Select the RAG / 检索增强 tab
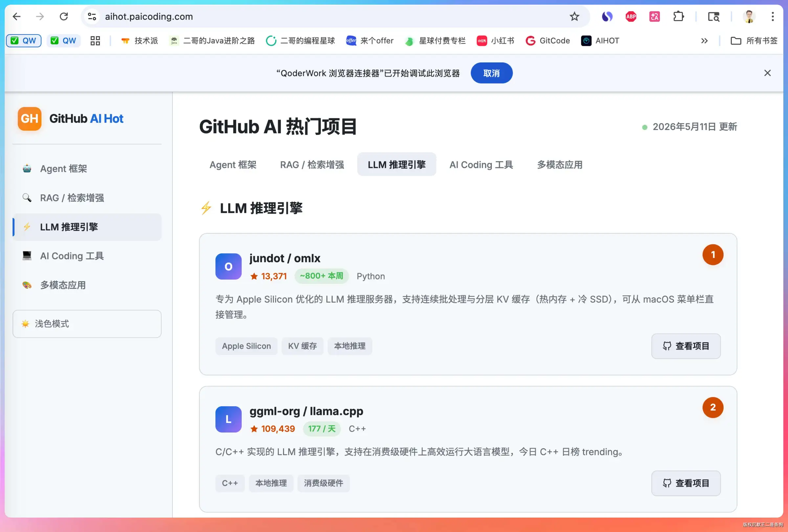788x532 pixels. pos(312,165)
